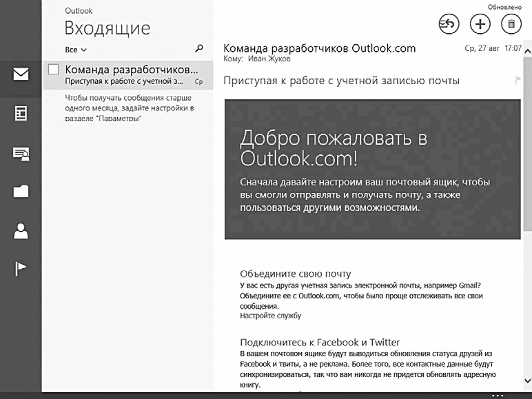
Task: Open the more options ellipsis at bottom
Action: [x=498, y=396]
